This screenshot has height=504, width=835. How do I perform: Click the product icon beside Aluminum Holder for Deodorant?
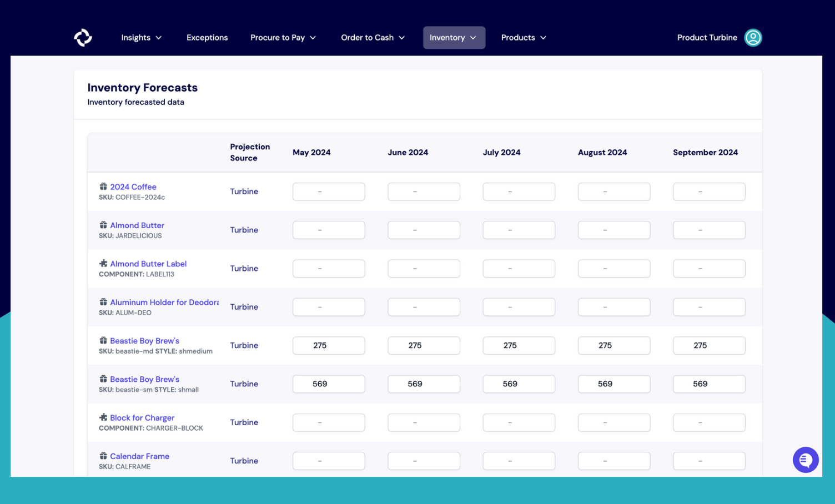point(104,302)
